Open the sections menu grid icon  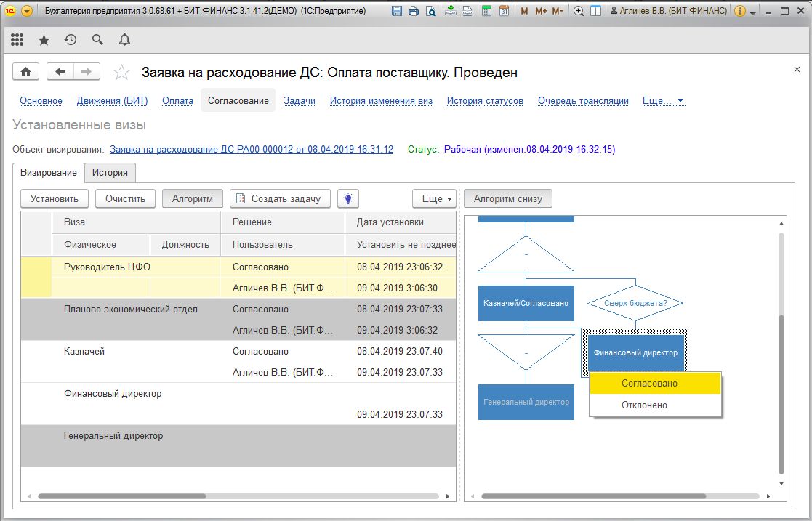17,40
